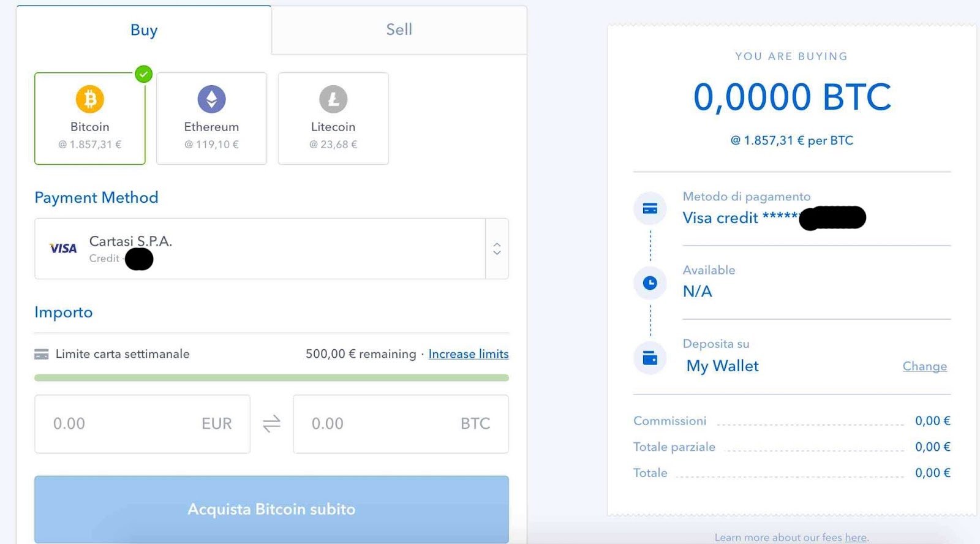Click the 'N/A' availability value
This screenshot has width=980, height=544.
[698, 292]
